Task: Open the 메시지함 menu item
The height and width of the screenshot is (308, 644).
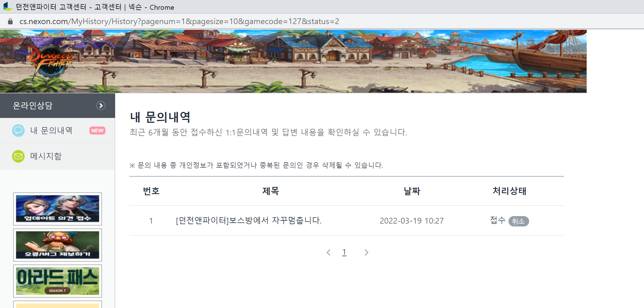Action: coord(57,156)
